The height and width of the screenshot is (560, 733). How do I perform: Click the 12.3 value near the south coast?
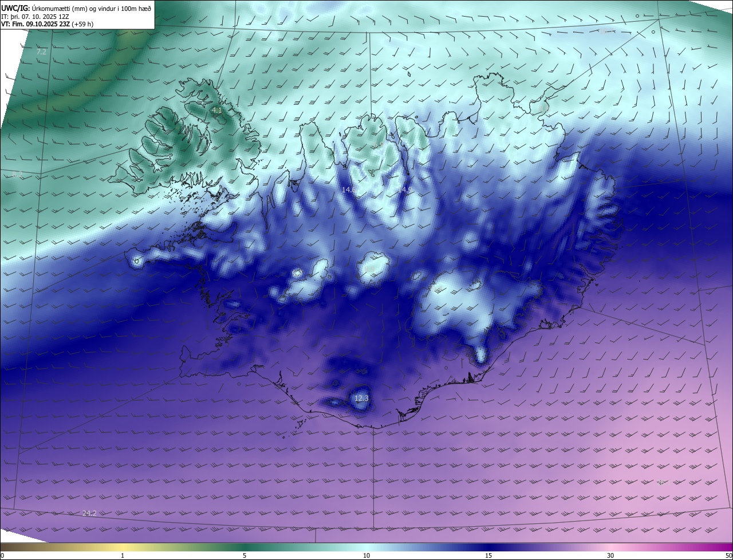click(x=361, y=398)
